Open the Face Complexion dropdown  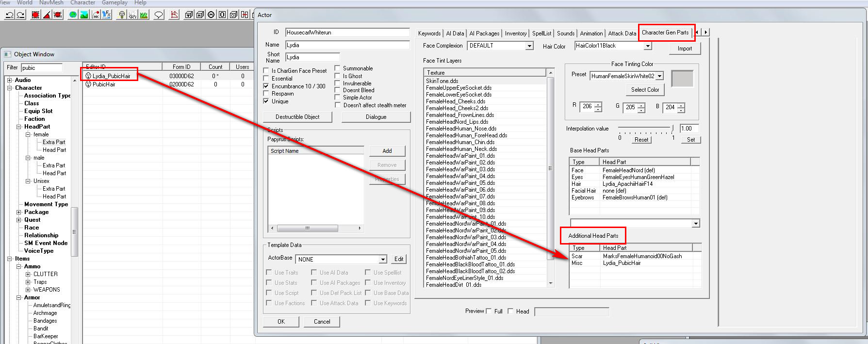click(x=529, y=46)
